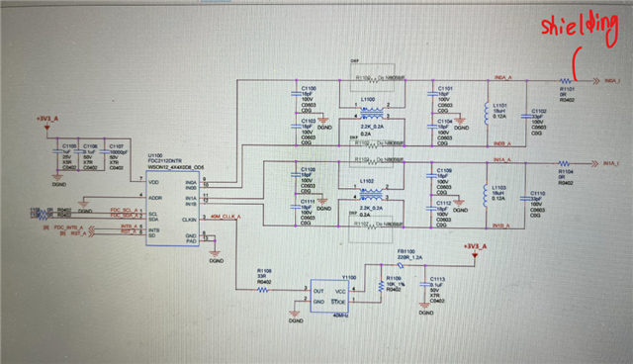This screenshot has height=364, width=633.
Task: Select the FDC_INTB_A off-page connector arrow
Action: (91, 228)
